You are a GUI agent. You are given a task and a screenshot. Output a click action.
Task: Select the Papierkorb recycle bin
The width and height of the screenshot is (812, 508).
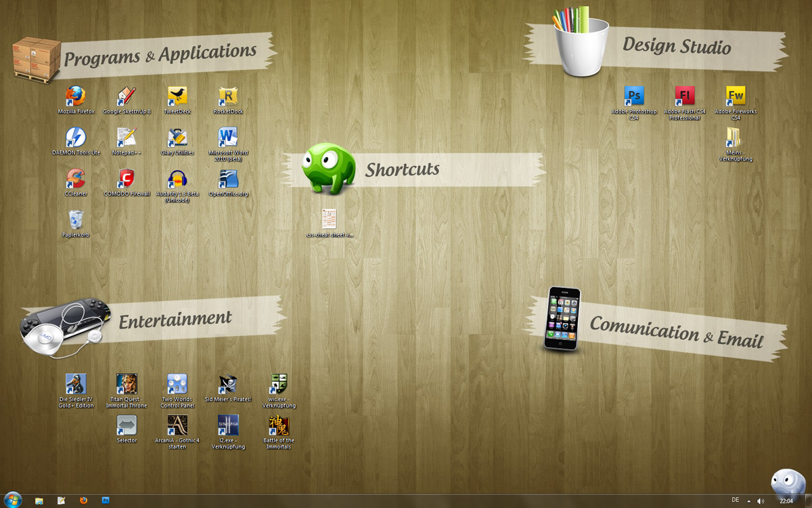coord(76,220)
